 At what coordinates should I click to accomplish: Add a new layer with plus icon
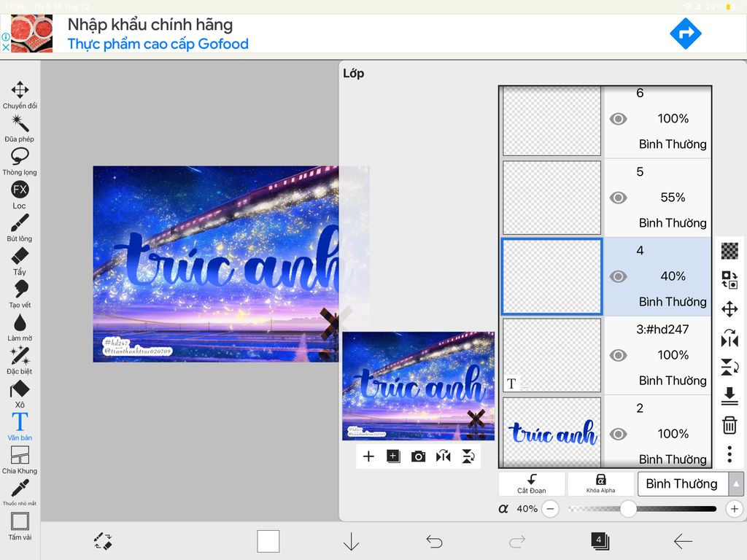368,456
